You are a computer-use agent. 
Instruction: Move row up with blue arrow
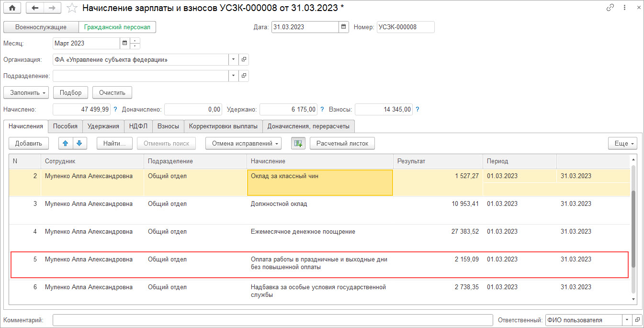click(65, 143)
